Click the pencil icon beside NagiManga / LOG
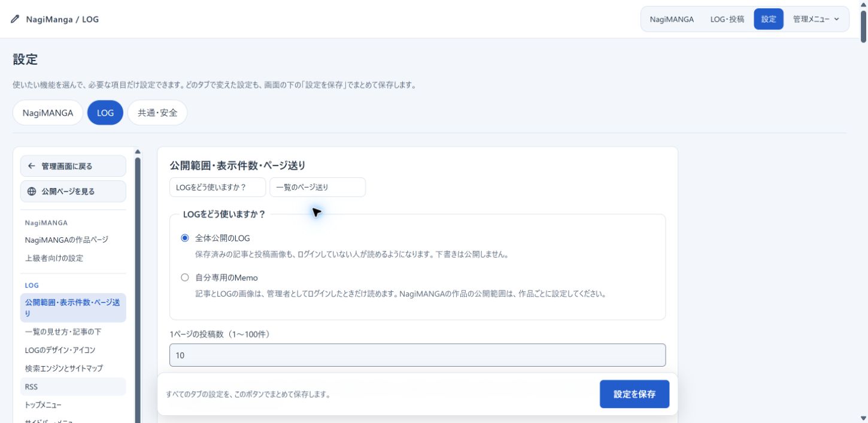868x423 pixels. point(16,19)
